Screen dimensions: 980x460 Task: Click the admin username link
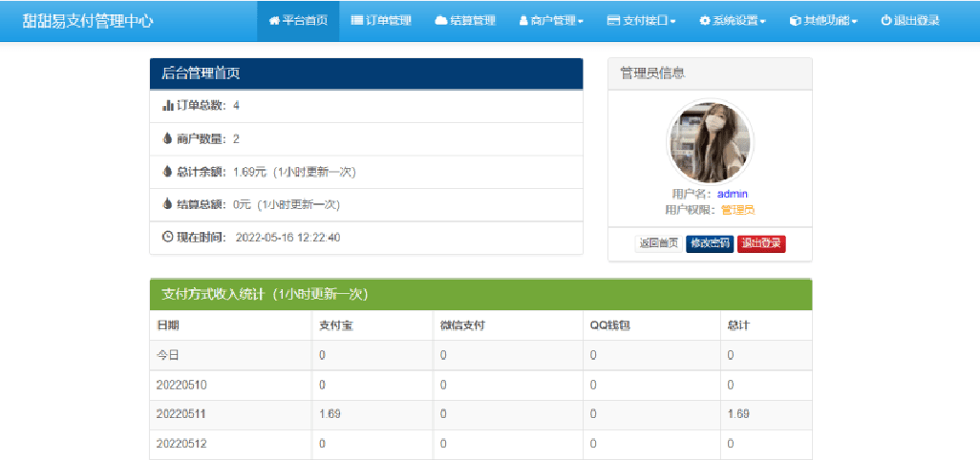point(733,194)
